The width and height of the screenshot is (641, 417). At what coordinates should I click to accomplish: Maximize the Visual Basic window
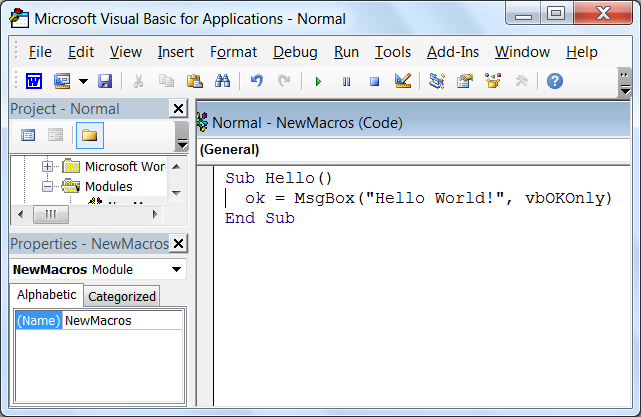click(557, 13)
